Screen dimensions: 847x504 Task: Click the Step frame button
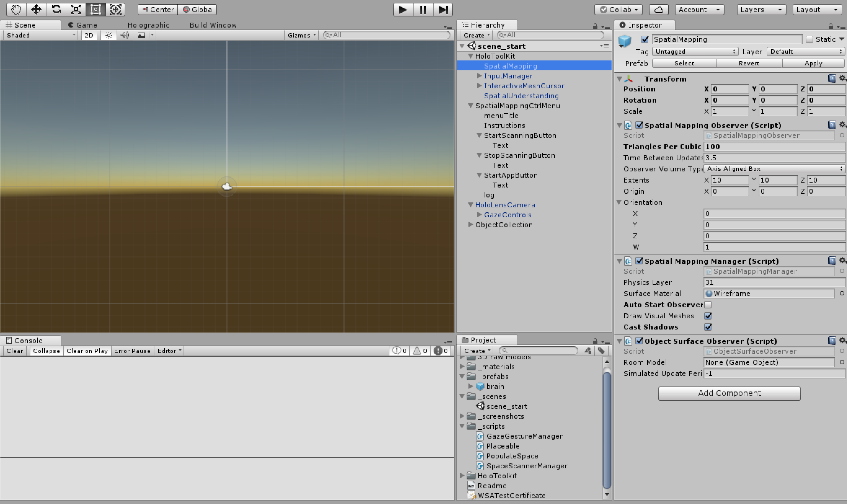[443, 10]
